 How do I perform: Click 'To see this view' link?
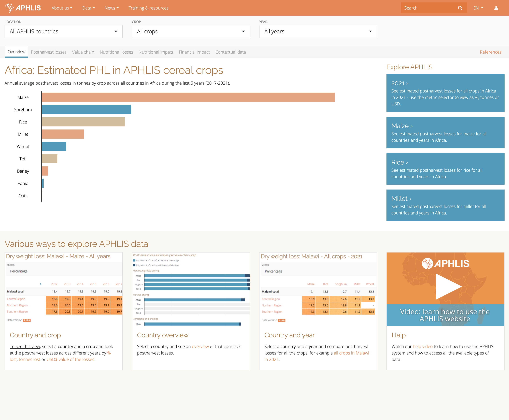pos(25,346)
